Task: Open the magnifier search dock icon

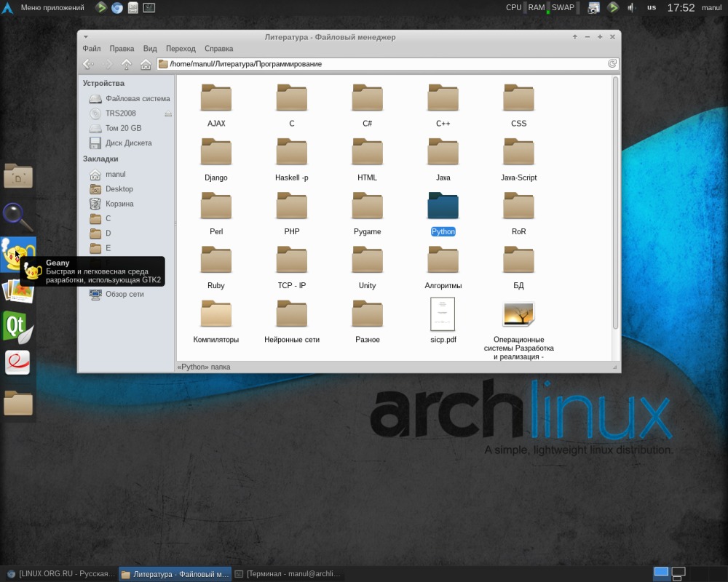Action: tap(17, 217)
